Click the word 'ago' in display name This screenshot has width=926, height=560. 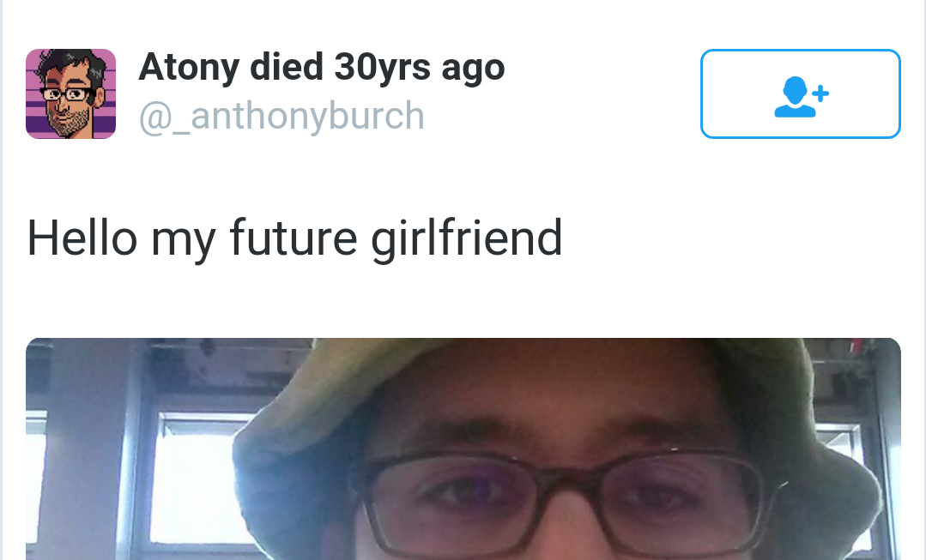[x=473, y=70]
